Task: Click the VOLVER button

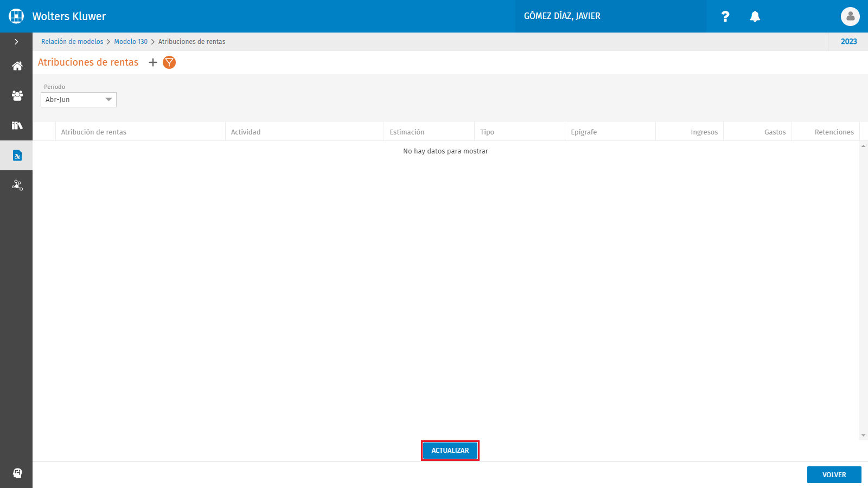Action: [834, 475]
